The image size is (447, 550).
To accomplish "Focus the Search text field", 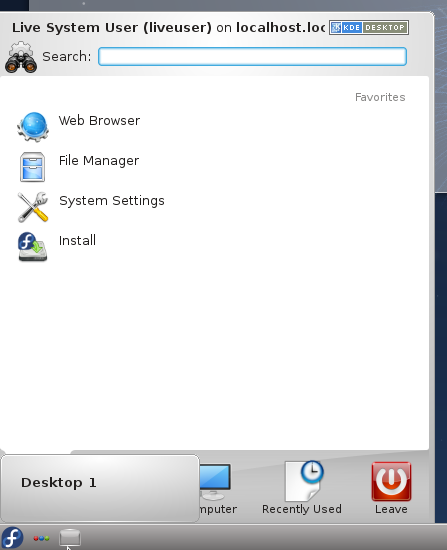I will tap(252, 56).
